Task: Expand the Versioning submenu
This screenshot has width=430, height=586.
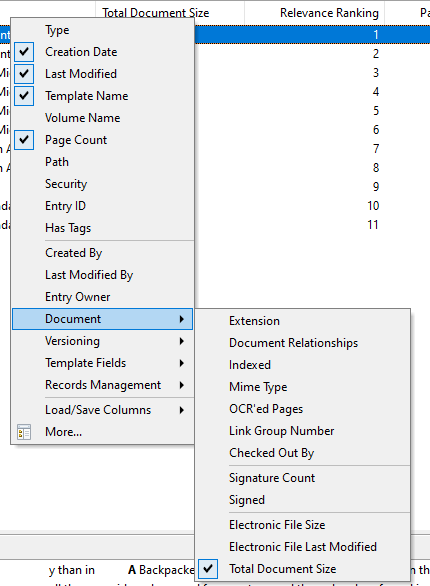Action: 102,341
